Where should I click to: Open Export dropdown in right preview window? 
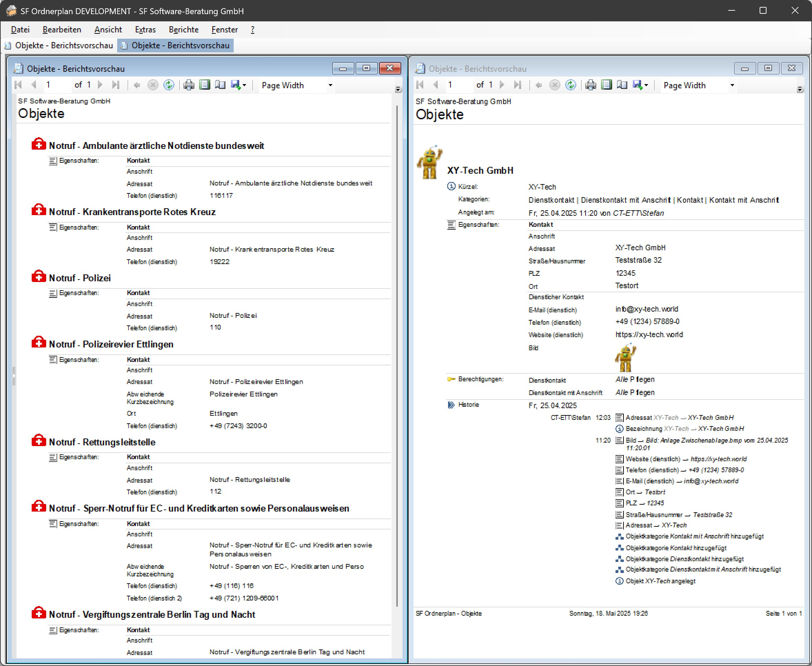[x=641, y=85]
